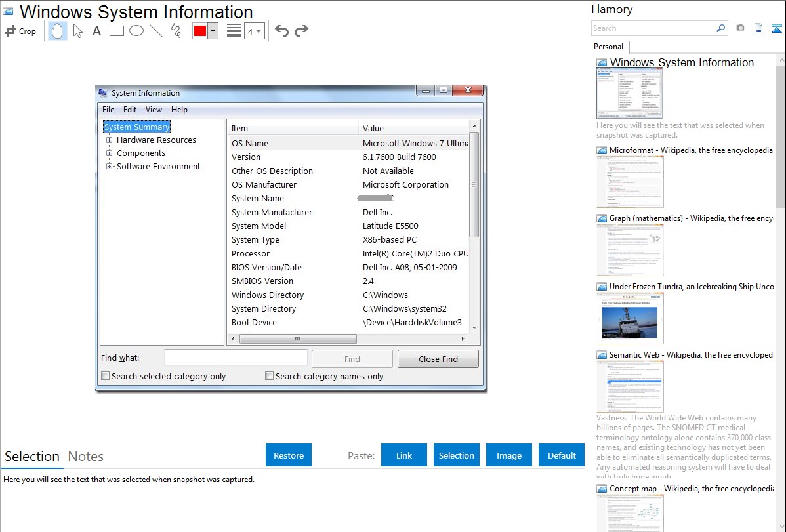Viewport: 786px width, 532px height.
Task: Click the undo arrow
Action: coord(281,31)
